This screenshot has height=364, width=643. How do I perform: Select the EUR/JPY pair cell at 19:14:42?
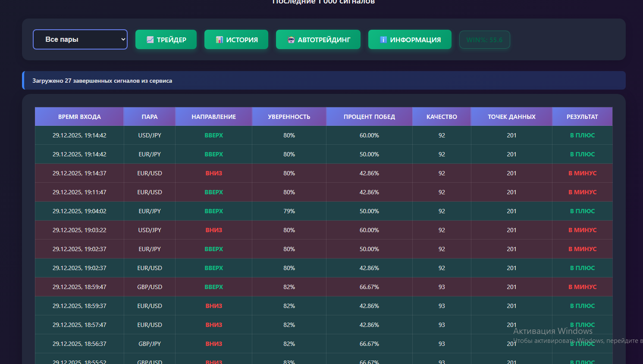click(x=150, y=154)
